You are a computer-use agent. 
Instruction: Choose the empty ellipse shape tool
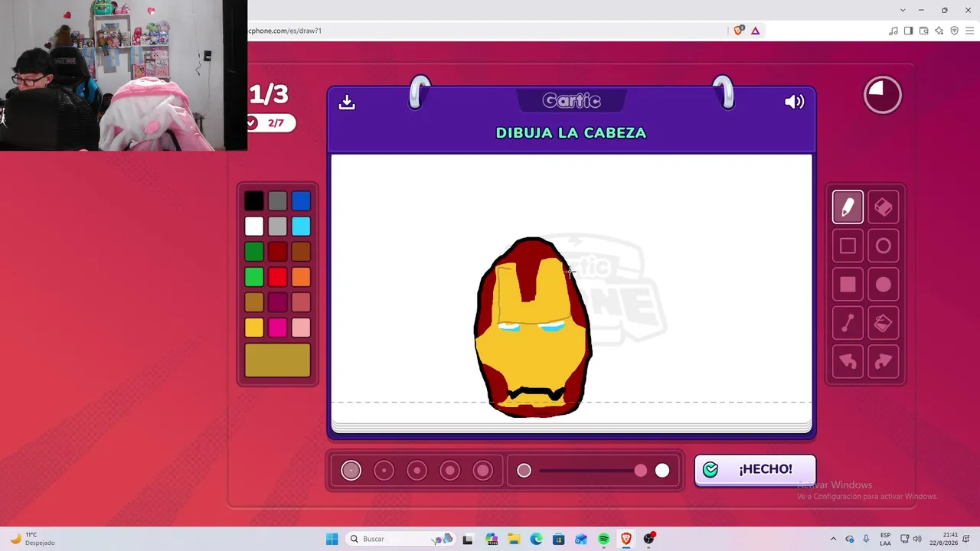coord(883,246)
